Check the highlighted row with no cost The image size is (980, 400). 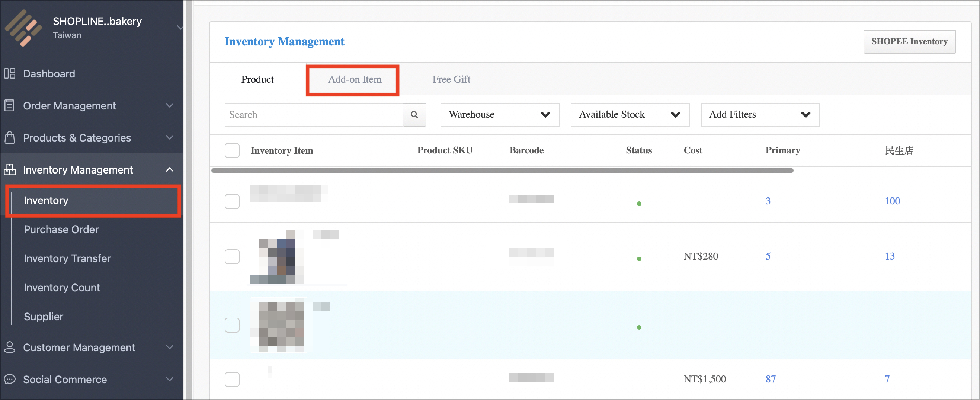(232, 325)
